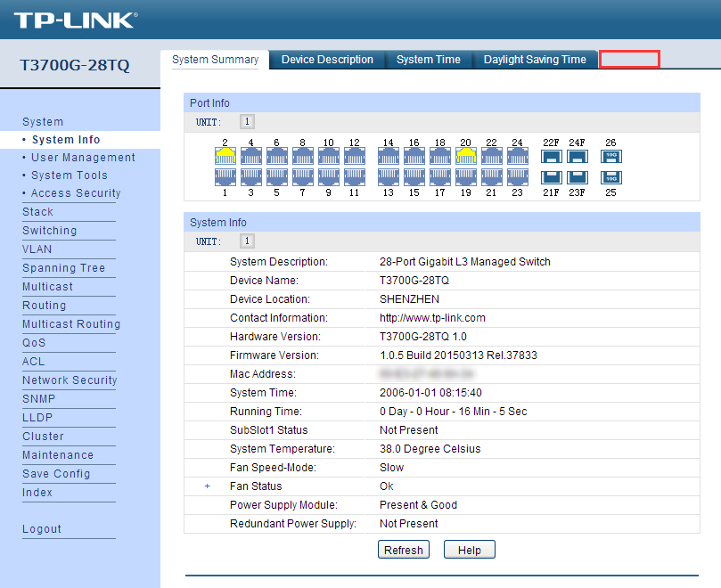The width and height of the screenshot is (721, 588).
Task: Open the Daylight Saving Time tab
Action: (x=535, y=59)
